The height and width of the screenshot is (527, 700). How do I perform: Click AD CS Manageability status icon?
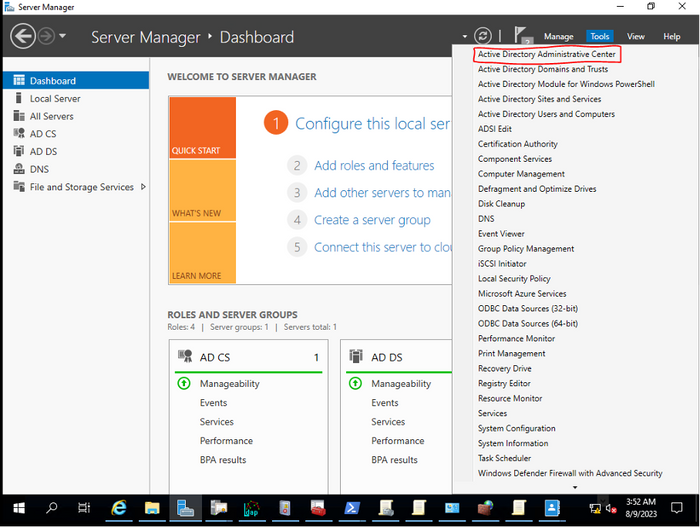(x=184, y=383)
